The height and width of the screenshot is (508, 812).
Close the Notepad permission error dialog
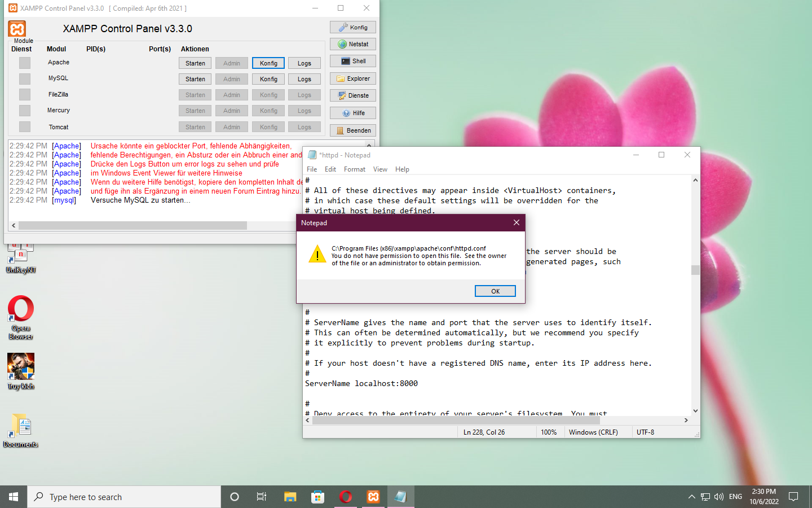pyautogui.click(x=516, y=222)
